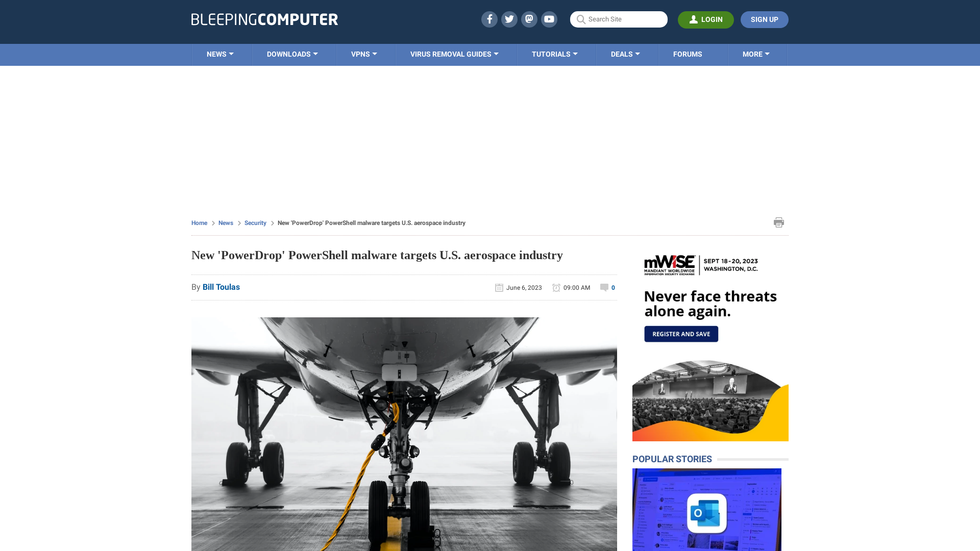
Task: Click the Security breadcrumb link
Action: pyautogui.click(x=255, y=222)
